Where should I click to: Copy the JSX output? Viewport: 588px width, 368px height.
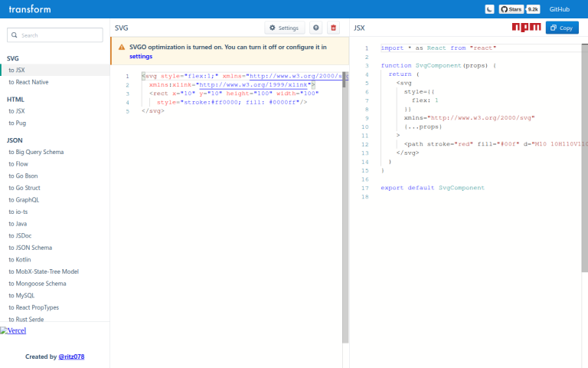[x=562, y=28]
